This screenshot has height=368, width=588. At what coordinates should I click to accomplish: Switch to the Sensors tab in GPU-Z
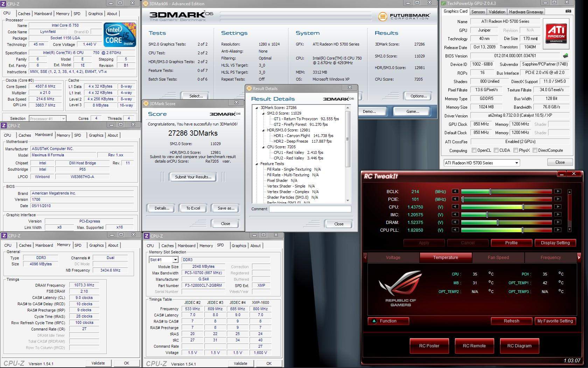point(478,12)
